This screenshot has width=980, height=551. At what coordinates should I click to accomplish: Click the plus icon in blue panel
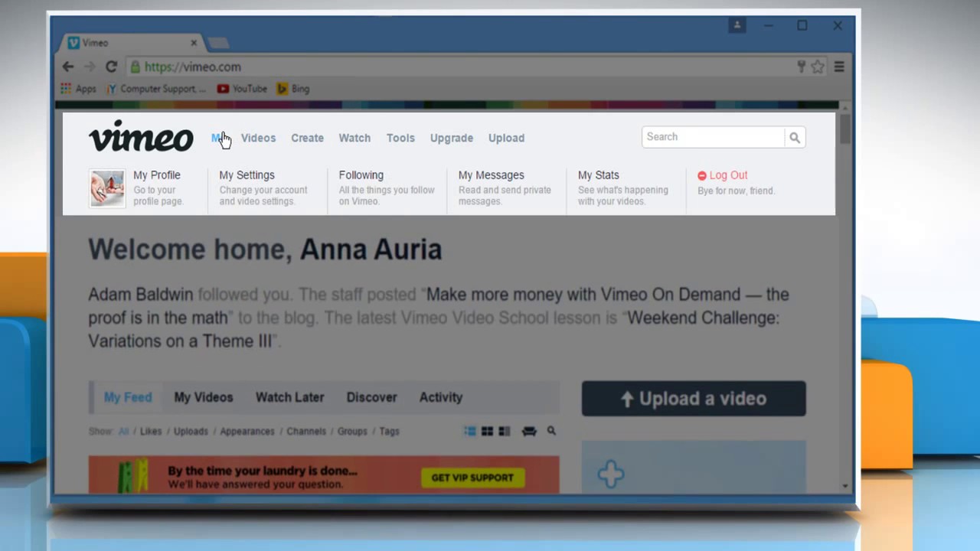click(x=611, y=474)
